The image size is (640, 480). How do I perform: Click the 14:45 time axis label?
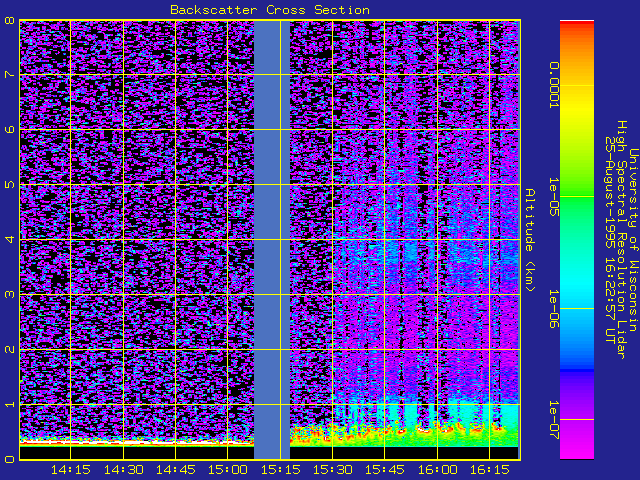pyautogui.click(x=176, y=470)
